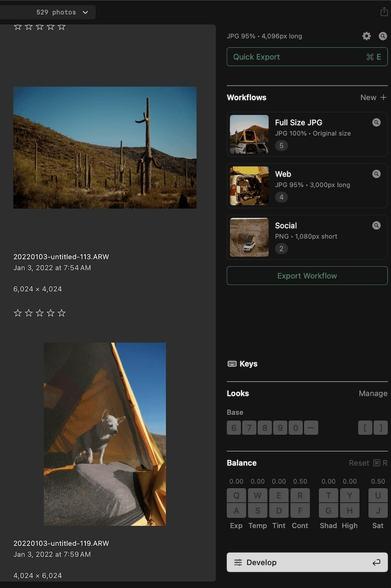This screenshot has height=588, width=391.
Task: Increase contrast with the R key
Action: pyautogui.click(x=300, y=495)
